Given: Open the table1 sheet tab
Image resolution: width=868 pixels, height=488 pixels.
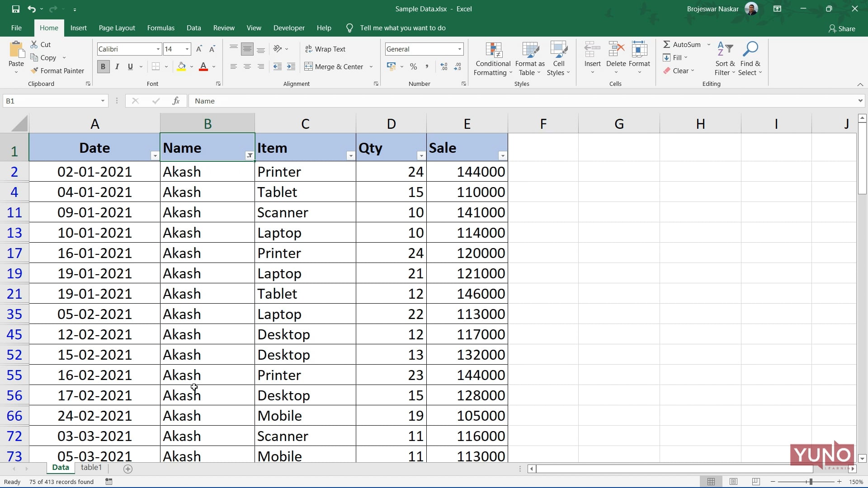Looking at the screenshot, I should click(91, 468).
